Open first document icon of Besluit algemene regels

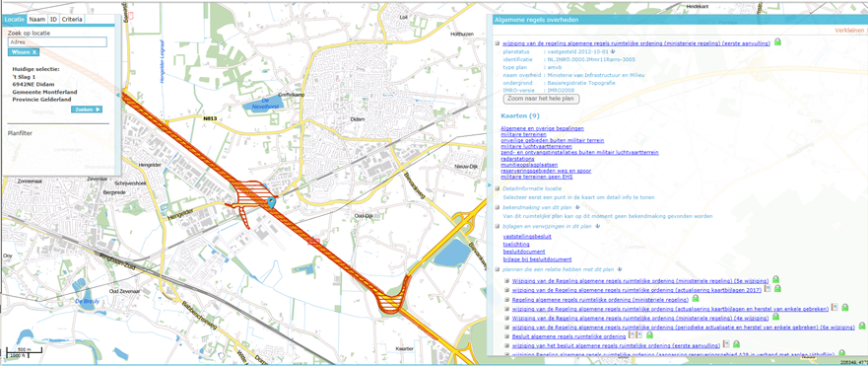tap(633, 335)
